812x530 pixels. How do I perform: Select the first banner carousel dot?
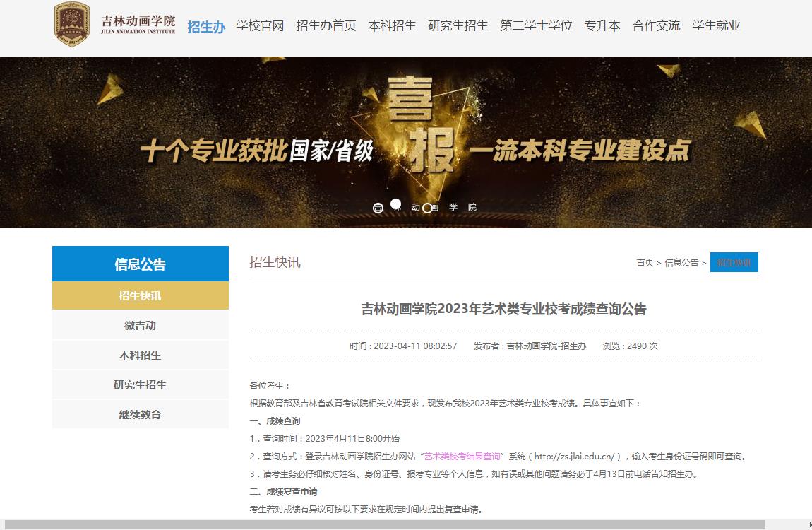pyautogui.click(x=378, y=208)
